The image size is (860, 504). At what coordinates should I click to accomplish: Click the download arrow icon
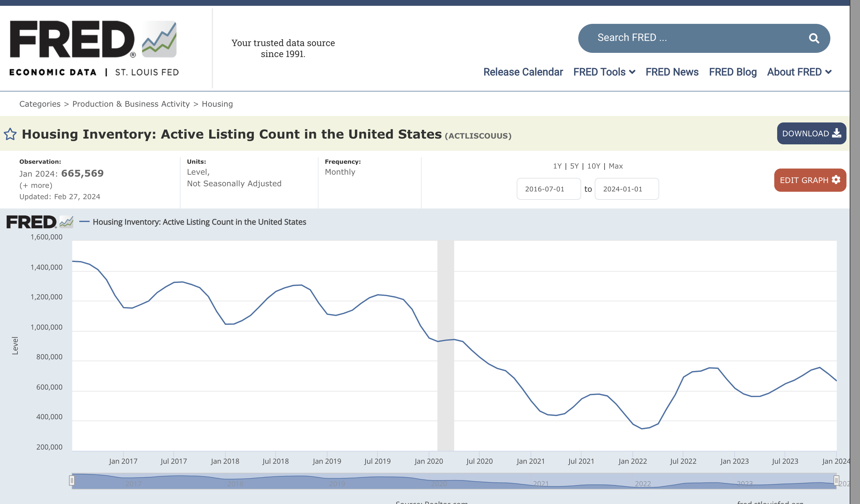(836, 133)
